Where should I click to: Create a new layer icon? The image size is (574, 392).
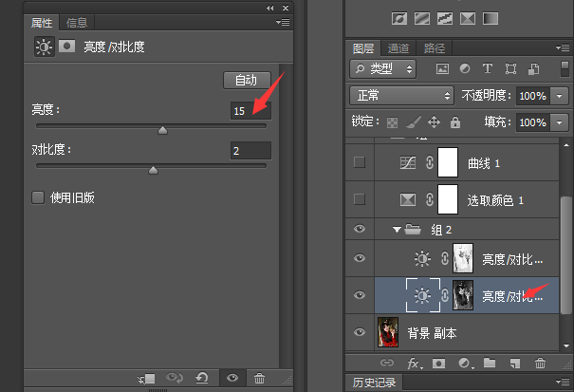point(514,364)
